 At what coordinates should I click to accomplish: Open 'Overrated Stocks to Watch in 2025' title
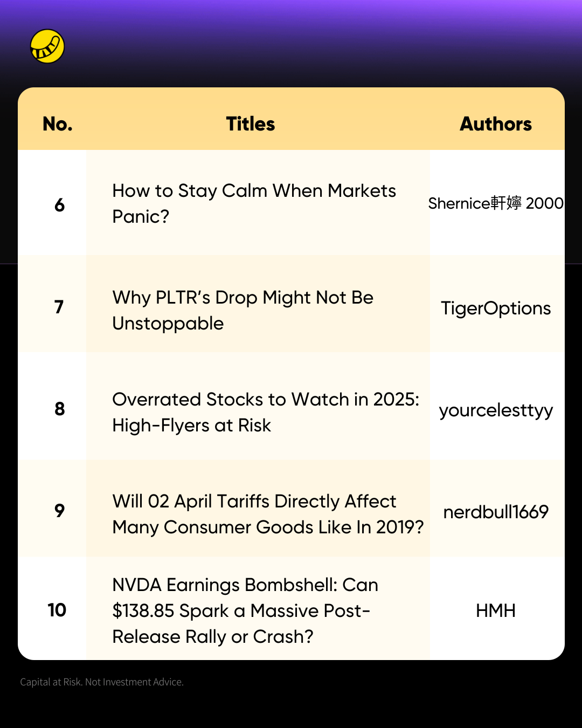pos(266,412)
